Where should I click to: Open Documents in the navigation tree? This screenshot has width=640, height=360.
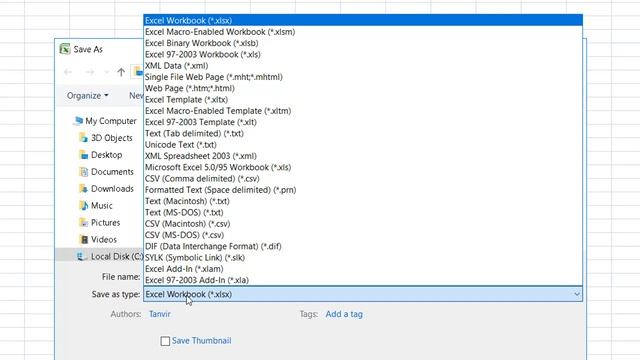click(112, 172)
